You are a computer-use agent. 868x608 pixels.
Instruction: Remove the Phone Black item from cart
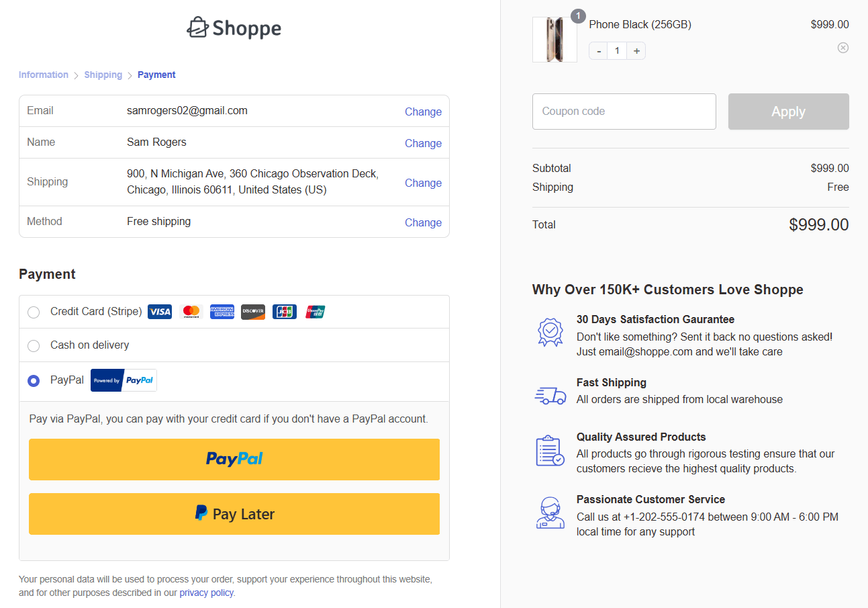[x=843, y=47]
